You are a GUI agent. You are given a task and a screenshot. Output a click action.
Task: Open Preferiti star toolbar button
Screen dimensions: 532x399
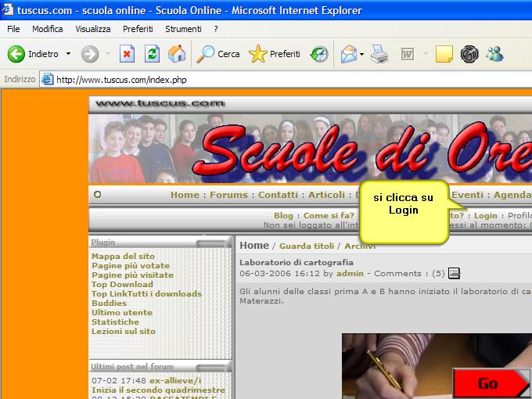coord(275,54)
